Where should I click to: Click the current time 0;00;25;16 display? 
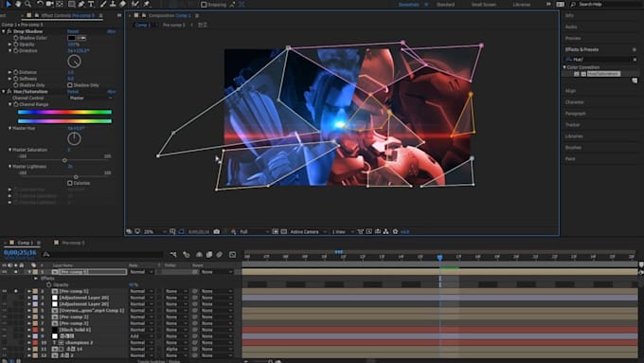click(x=20, y=252)
